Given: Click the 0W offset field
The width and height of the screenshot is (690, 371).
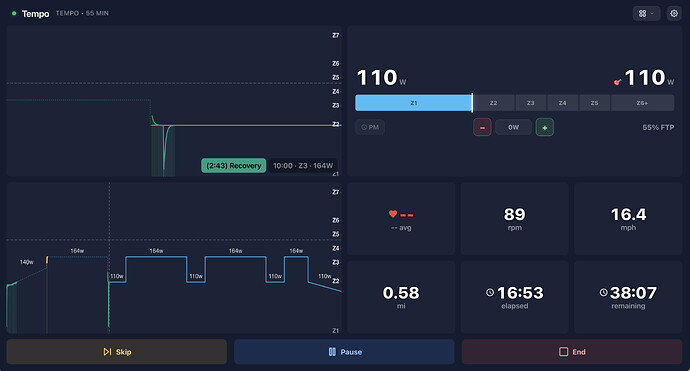Looking at the screenshot, I should click(513, 127).
